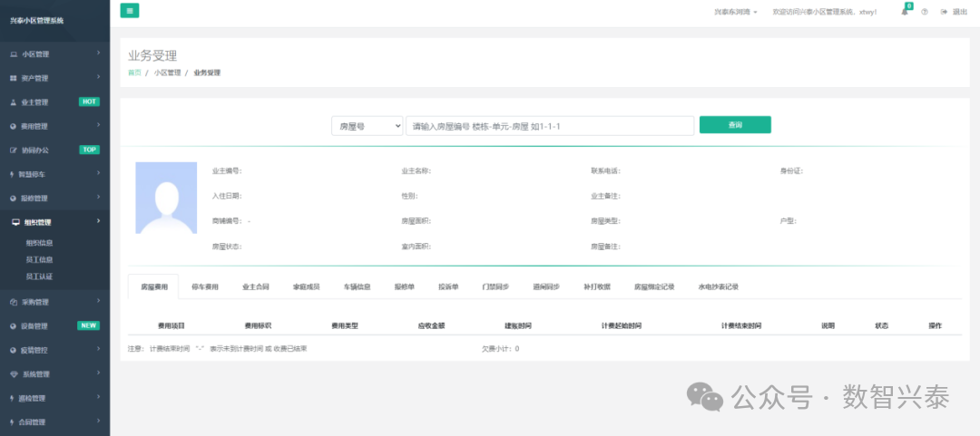Click the 协同办公 edit icon in sidebar

pos(14,150)
